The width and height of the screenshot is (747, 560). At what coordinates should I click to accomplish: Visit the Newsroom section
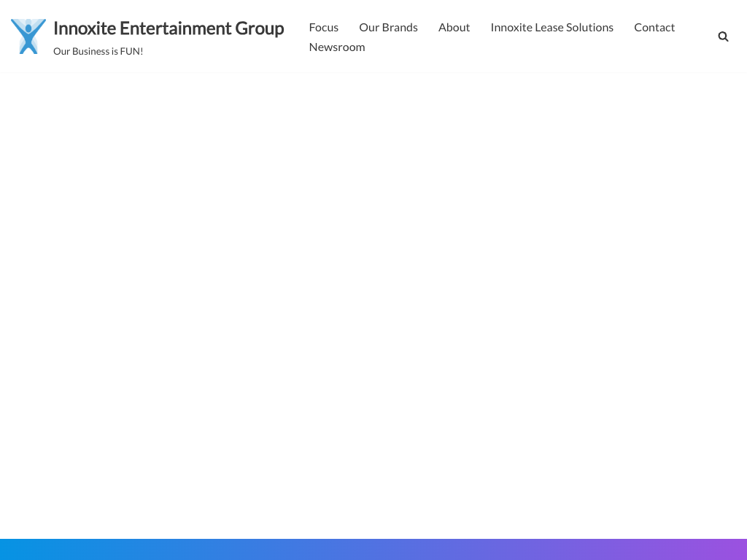pos(336,47)
